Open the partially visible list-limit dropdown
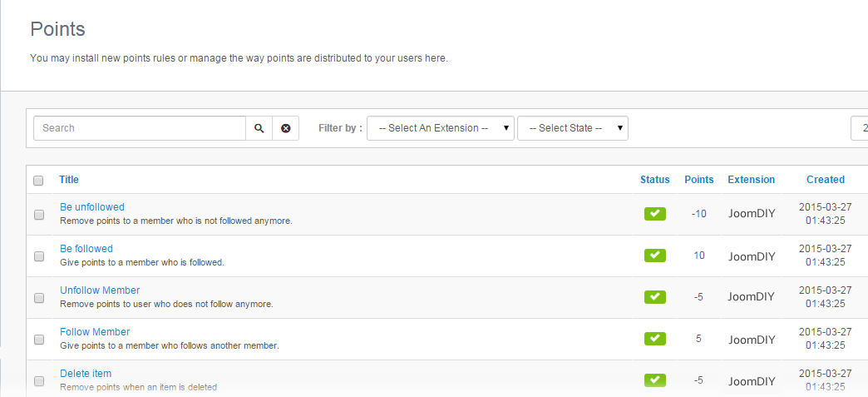 pos(860,128)
